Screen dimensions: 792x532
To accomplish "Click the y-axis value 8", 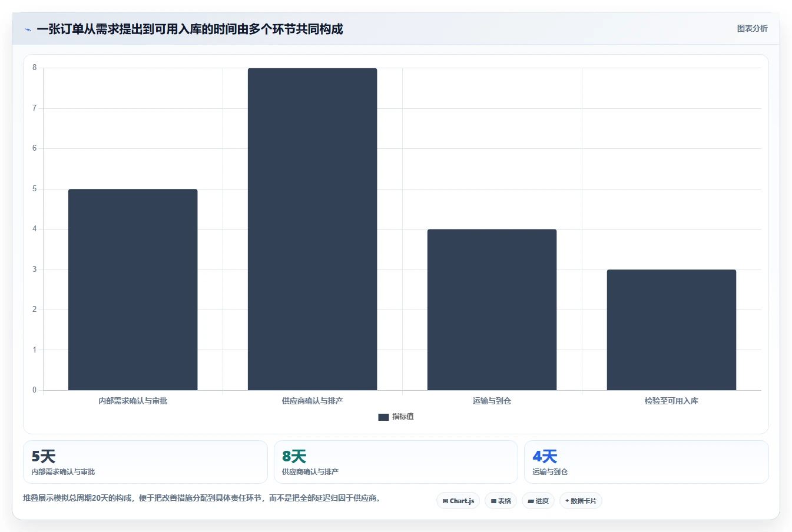I will [x=34, y=68].
